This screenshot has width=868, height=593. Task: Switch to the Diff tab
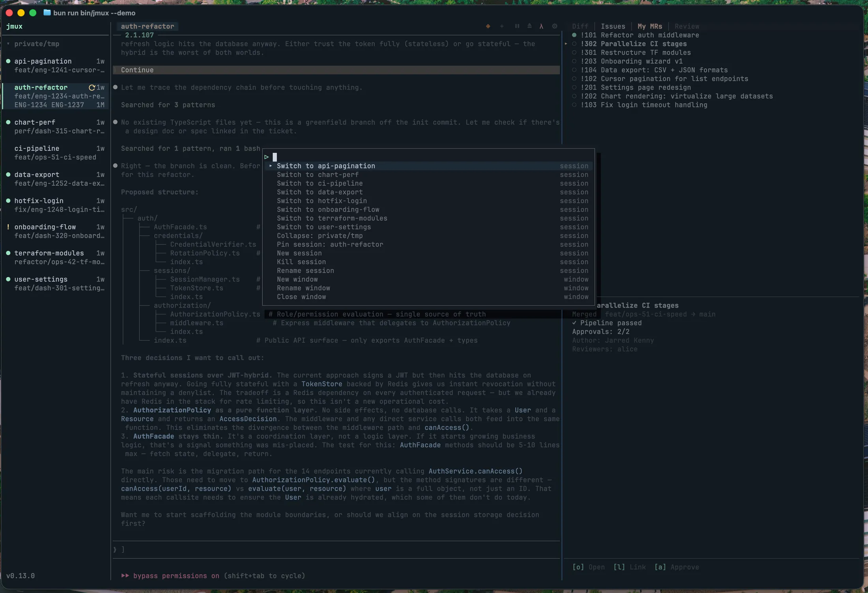(580, 26)
